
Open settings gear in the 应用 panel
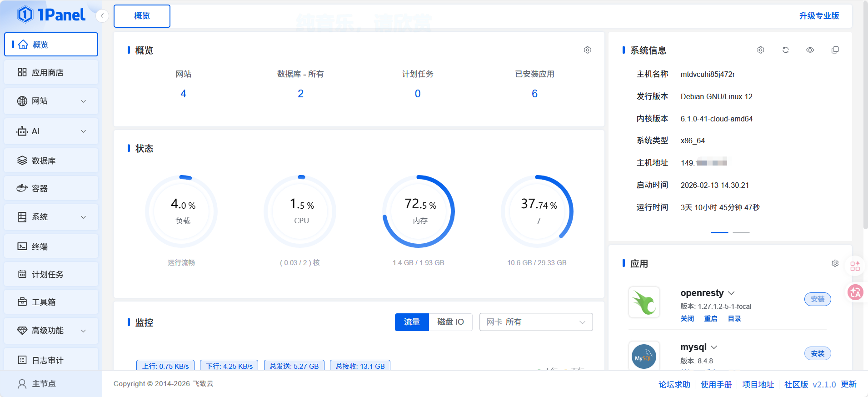click(835, 263)
